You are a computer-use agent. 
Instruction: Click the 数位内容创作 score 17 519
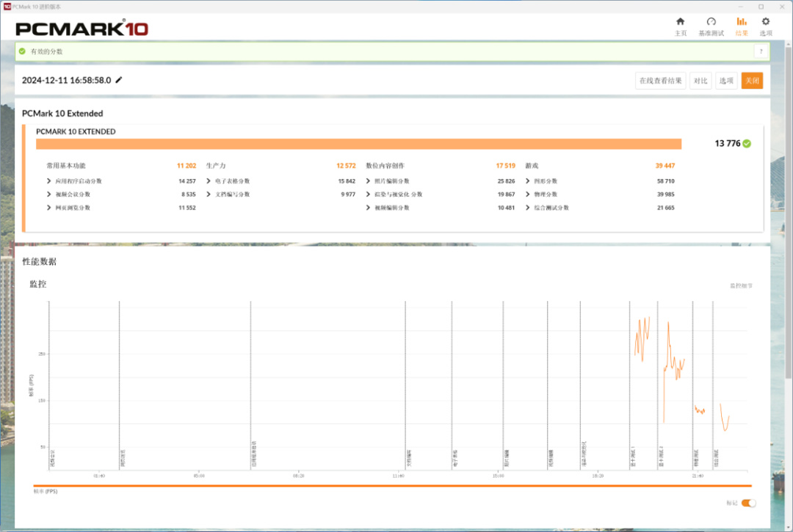[505, 166]
